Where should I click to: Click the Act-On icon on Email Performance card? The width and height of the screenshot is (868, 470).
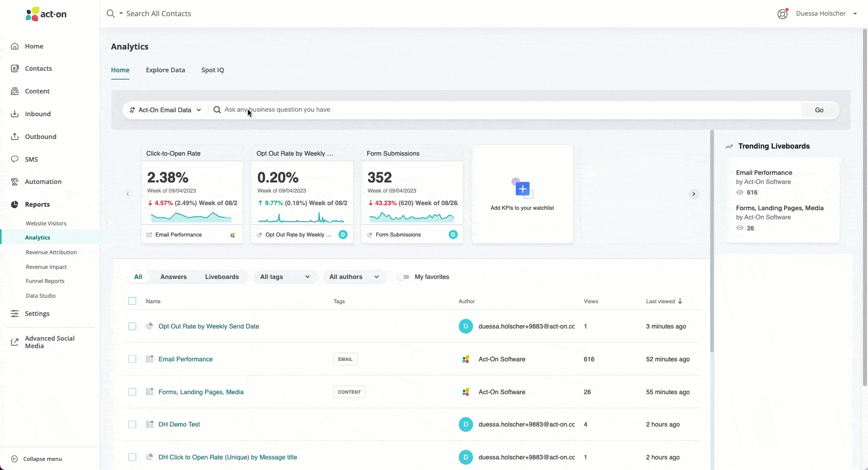[x=233, y=235]
